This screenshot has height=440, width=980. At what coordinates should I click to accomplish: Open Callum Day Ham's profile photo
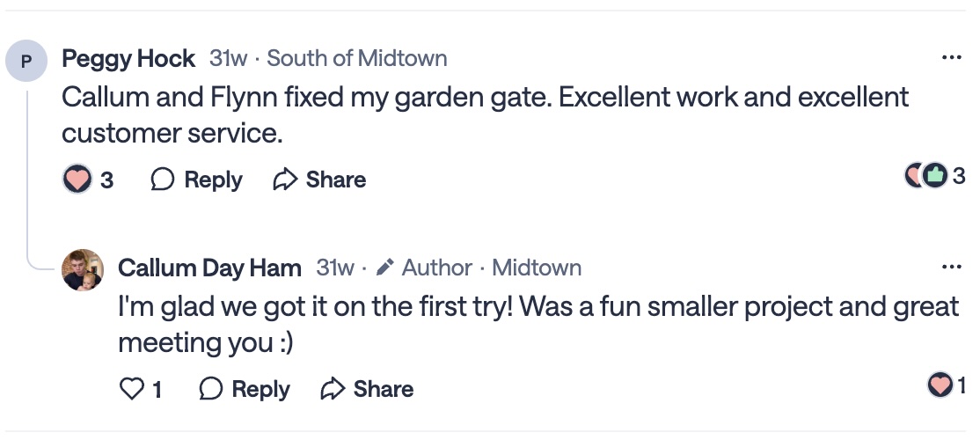tap(84, 268)
